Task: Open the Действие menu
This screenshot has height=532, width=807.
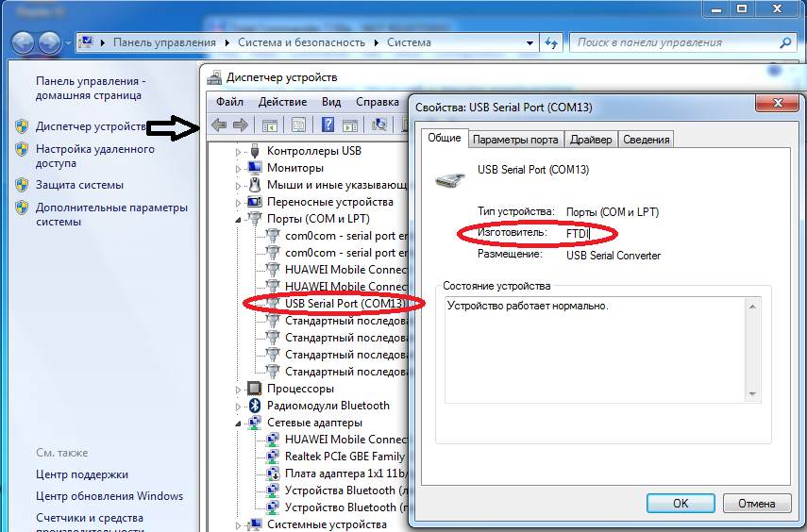Action: click(282, 102)
